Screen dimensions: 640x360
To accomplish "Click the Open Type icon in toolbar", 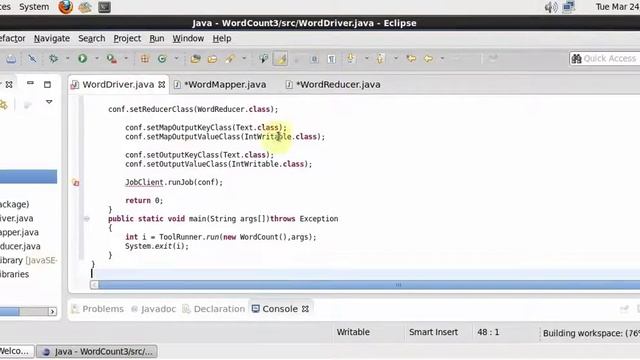I will tap(195, 59).
